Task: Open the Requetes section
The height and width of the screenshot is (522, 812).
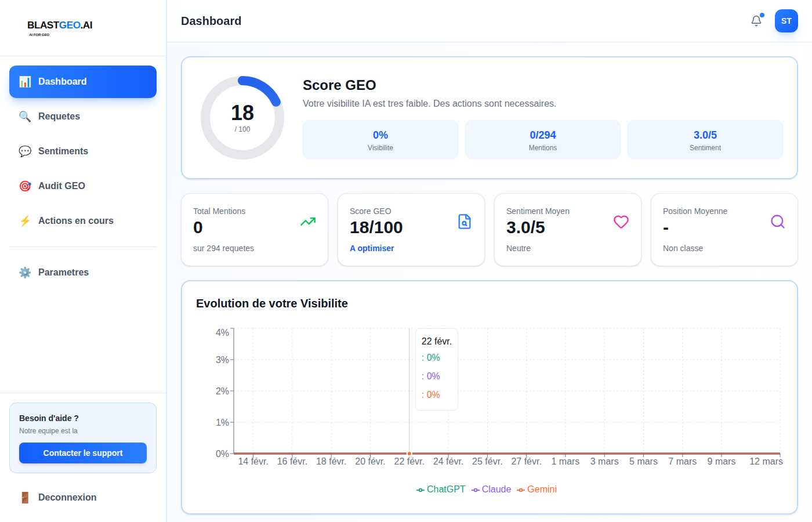Action: [83, 117]
